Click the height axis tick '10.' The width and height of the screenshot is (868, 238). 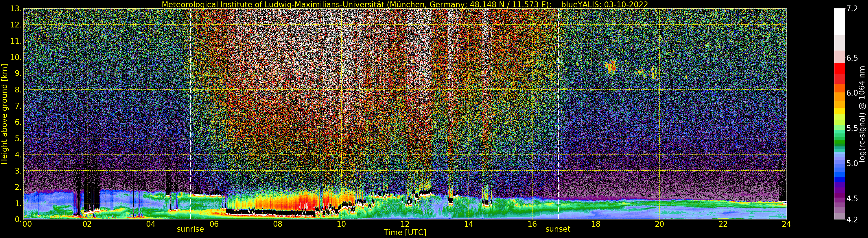pyautogui.click(x=16, y=57)
